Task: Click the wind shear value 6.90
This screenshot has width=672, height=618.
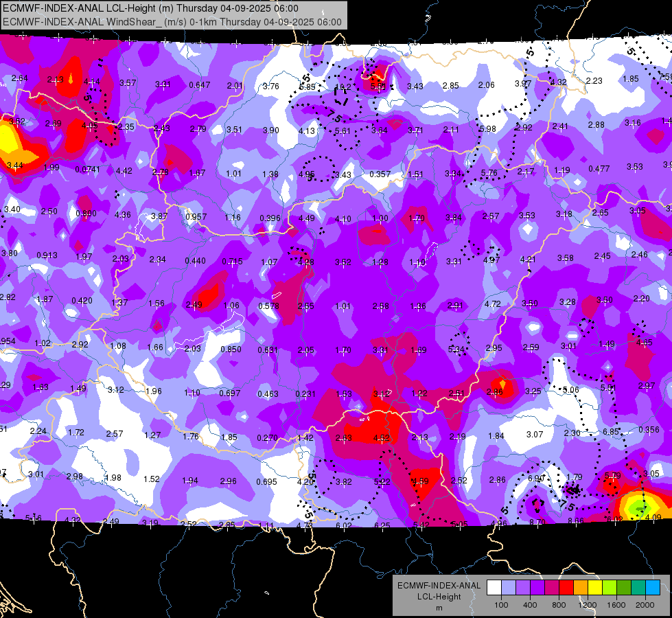Action: pyautogui.click(x=535, y=478)
